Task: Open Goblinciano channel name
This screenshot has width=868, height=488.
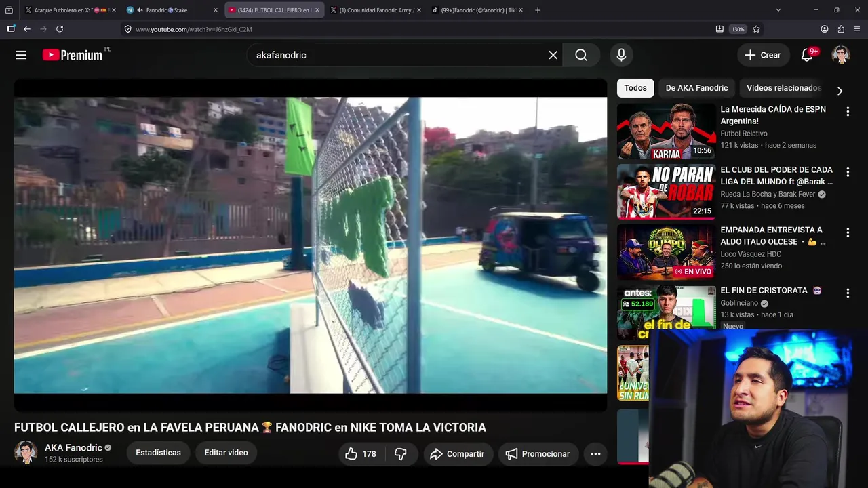Action: coord(739,303)
